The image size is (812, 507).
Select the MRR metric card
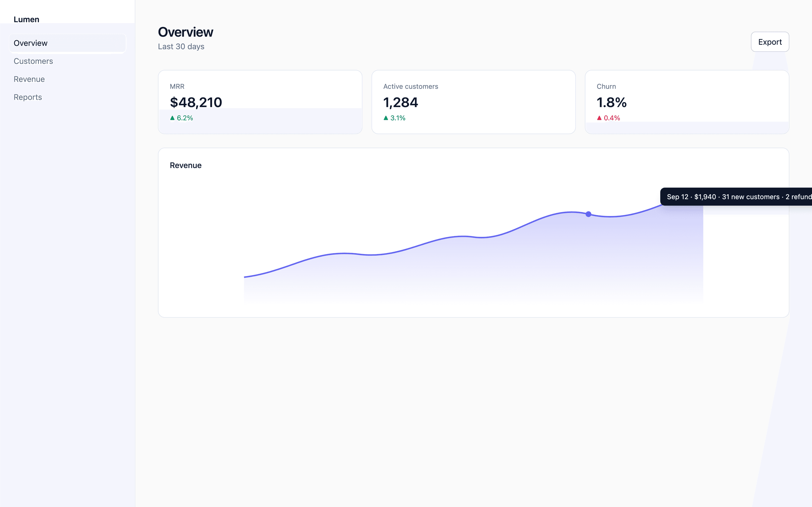click(260, 102)
